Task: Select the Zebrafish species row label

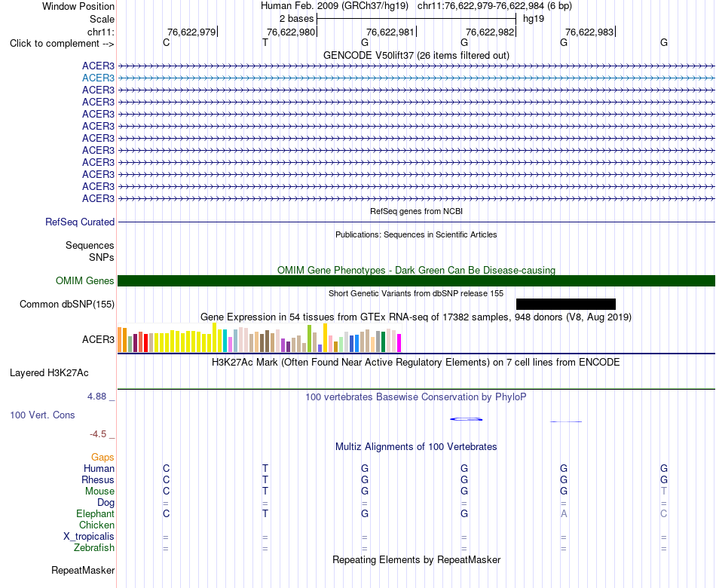Action: [94, 548]
